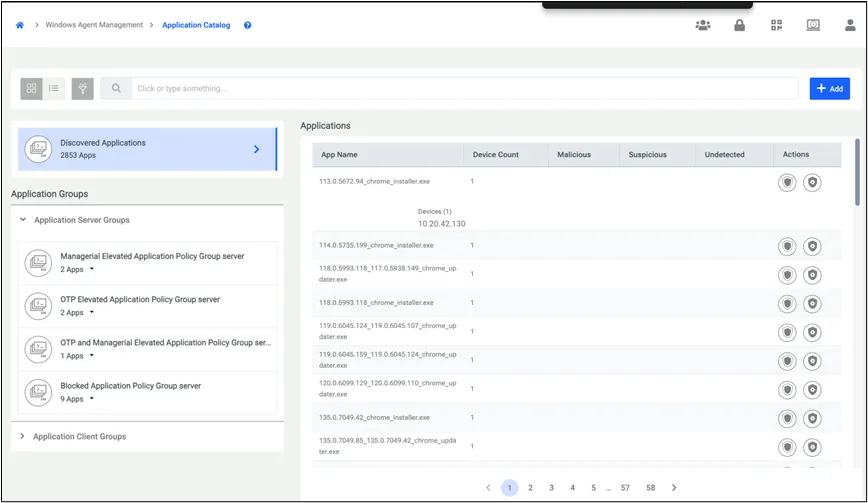Expand the 2 Apps dropdown under Managerial Elevated group
Image resolution: width=868 pixels, height=503 pixels.
click(92, 269)
